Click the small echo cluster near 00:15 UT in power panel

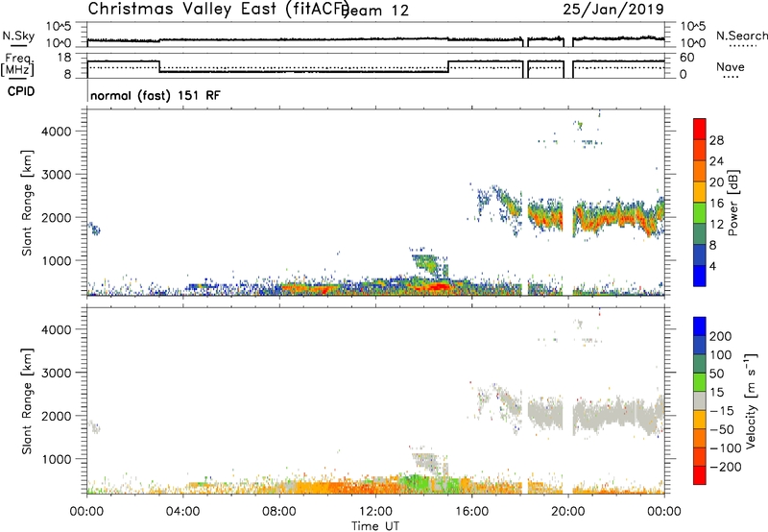pos(93,228)
